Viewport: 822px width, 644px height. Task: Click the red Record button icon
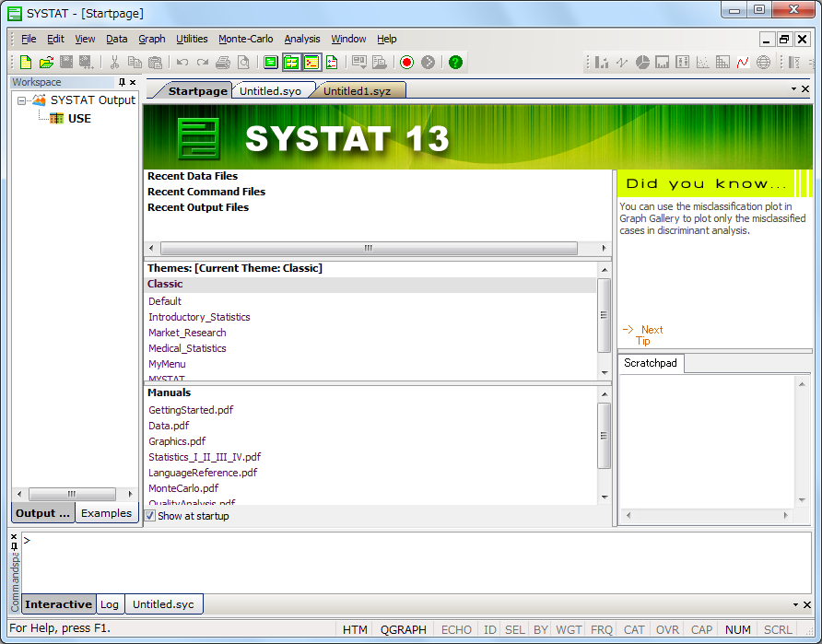[x=406, y=63]
